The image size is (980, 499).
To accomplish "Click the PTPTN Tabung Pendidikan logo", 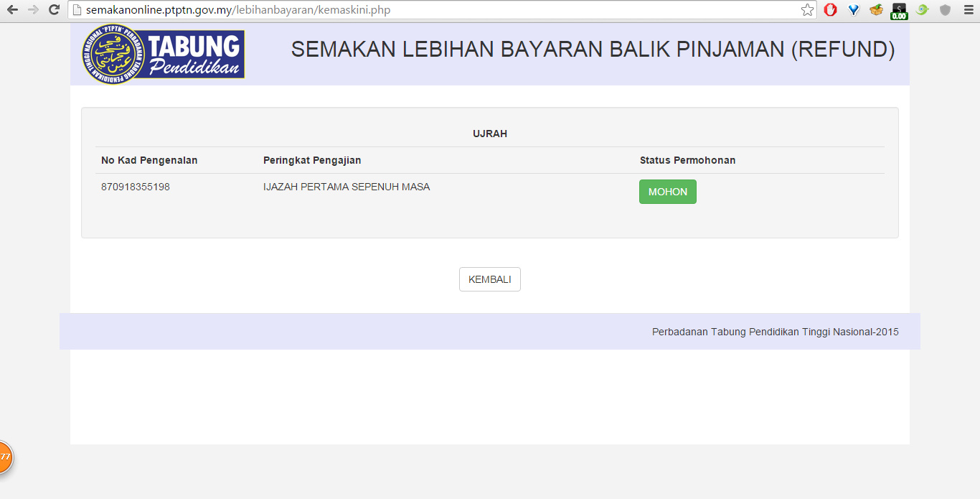I will (x=163, y=54).
